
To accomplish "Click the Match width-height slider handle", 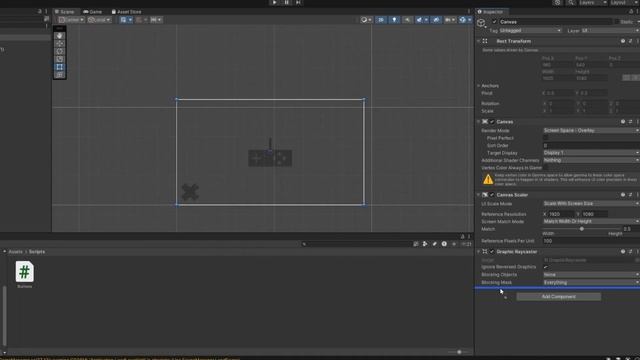I will coord(582,229).
